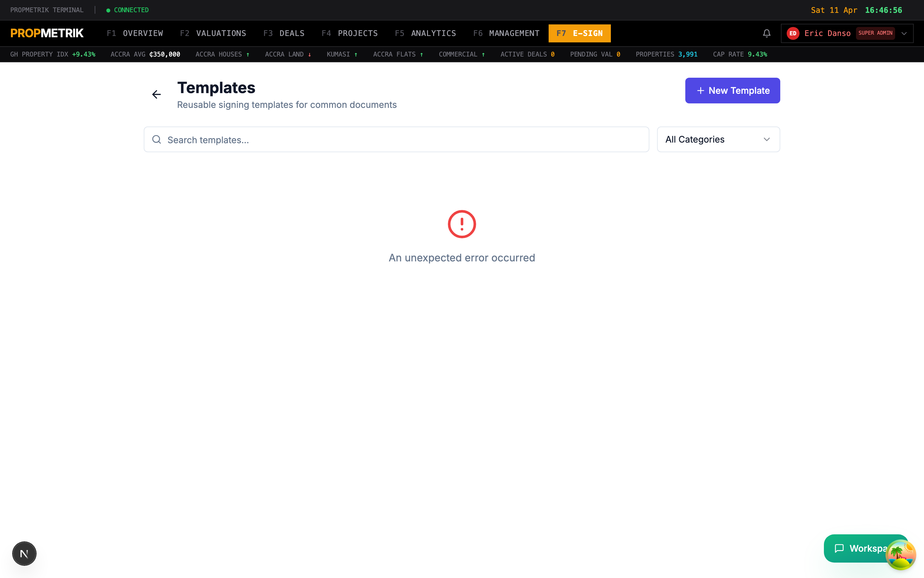Click the 'An unexpected error occurred' message
Viewport: 924px width, 578px height.
[x=462, y=258]
